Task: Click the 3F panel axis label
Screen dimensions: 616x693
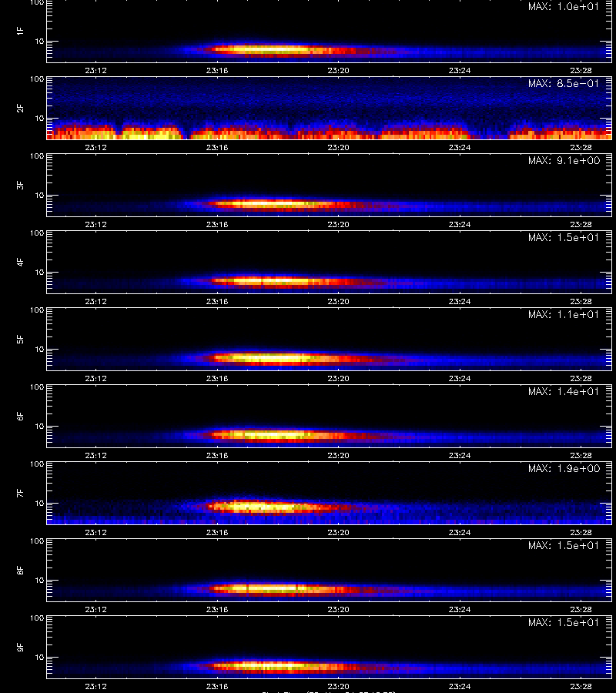Action: (20, 185)
